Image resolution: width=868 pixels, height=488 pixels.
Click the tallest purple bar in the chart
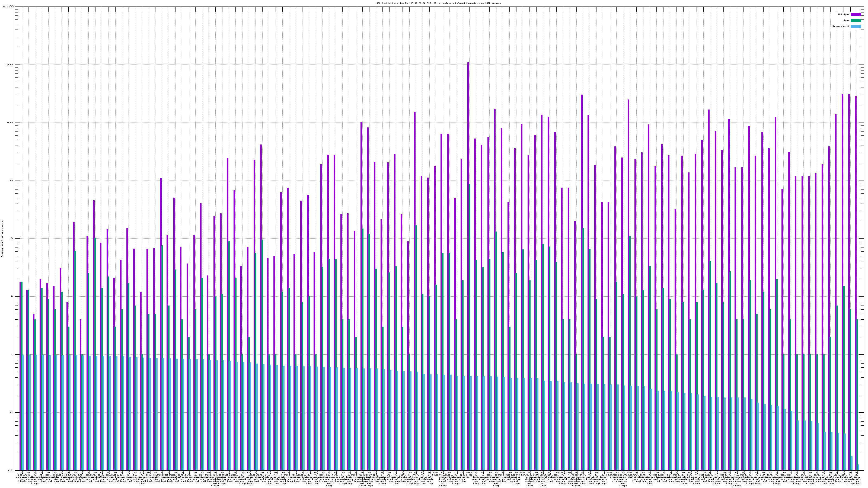pos(468,236)
